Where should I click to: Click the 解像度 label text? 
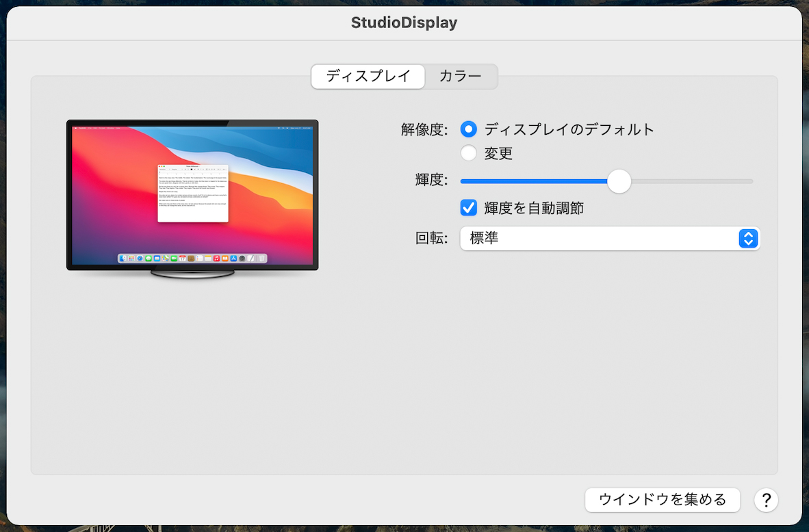click(x=424, y=129)
